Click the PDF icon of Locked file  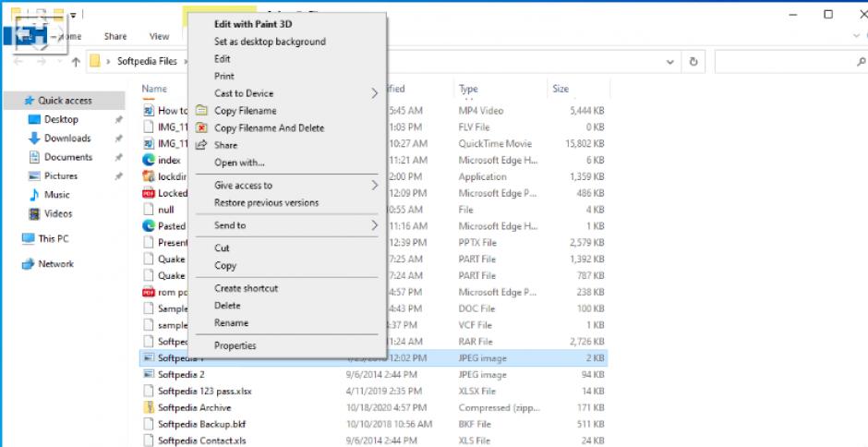(x=149, y=193)
